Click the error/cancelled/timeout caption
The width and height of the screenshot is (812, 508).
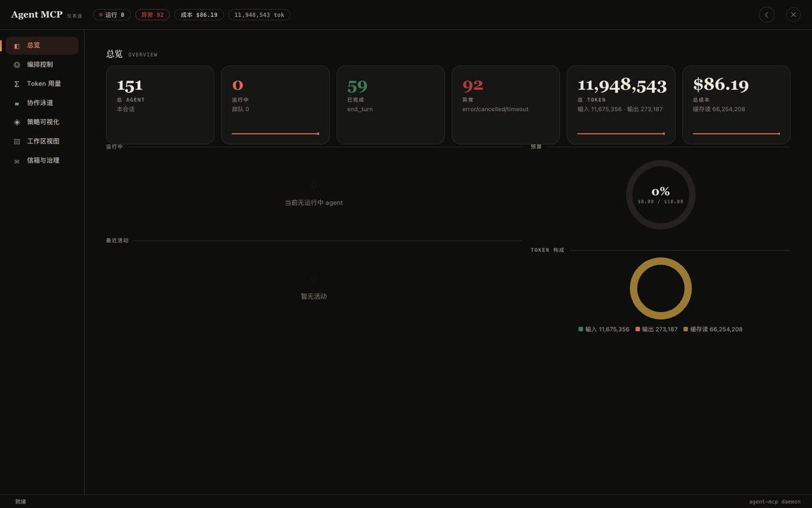[x=495, y=109]
